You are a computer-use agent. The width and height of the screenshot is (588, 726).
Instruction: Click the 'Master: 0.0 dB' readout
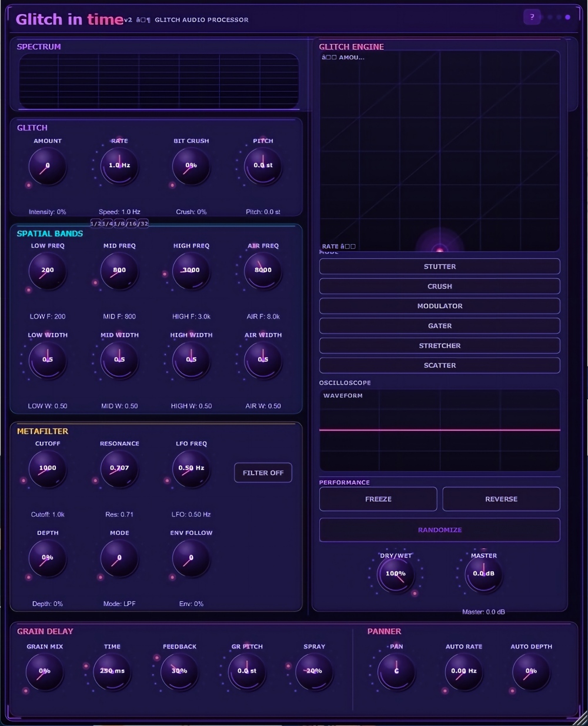click(483, 612)
